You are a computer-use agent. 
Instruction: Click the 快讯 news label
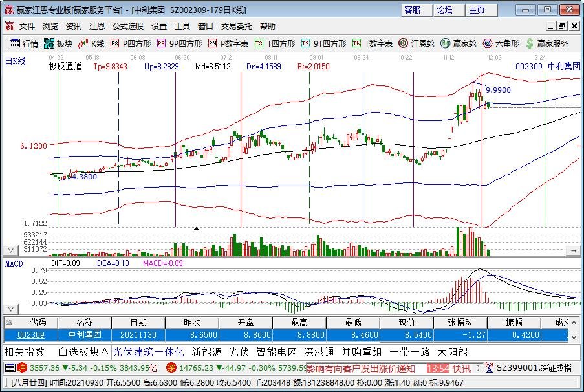pyautogui.click(x=462, y=368)
